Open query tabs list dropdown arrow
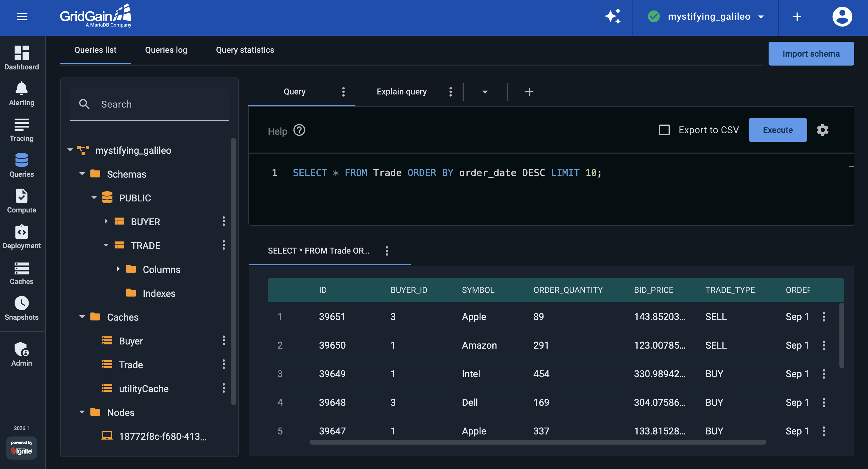This screenshot has width=868, height=469. pyautogui.click(x=485, y=92)
